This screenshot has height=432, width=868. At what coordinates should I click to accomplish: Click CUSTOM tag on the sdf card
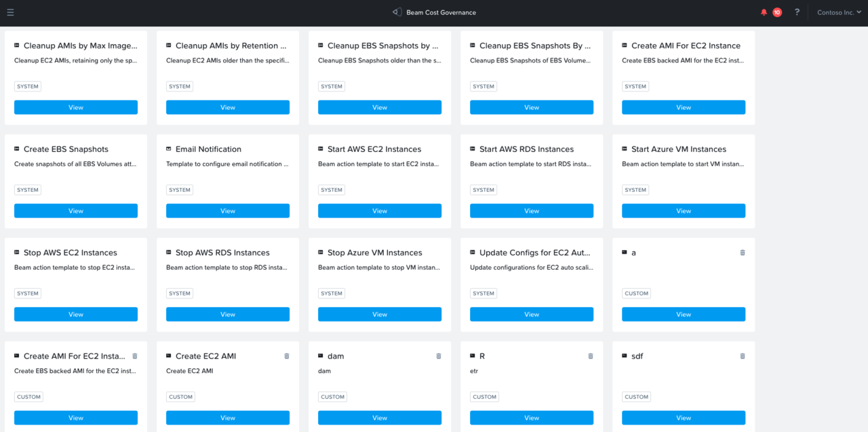click(x=637, y=397)
